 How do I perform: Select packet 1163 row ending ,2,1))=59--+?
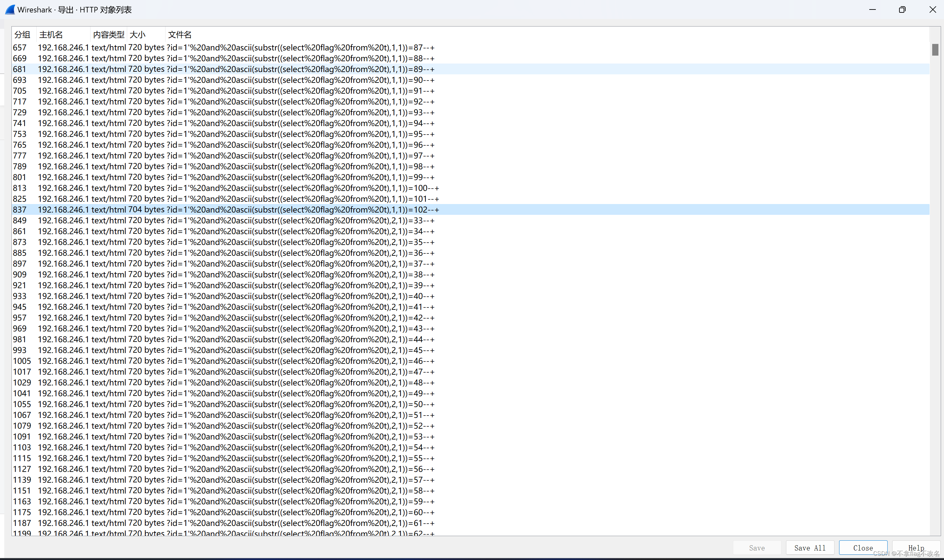coord(470,501)
